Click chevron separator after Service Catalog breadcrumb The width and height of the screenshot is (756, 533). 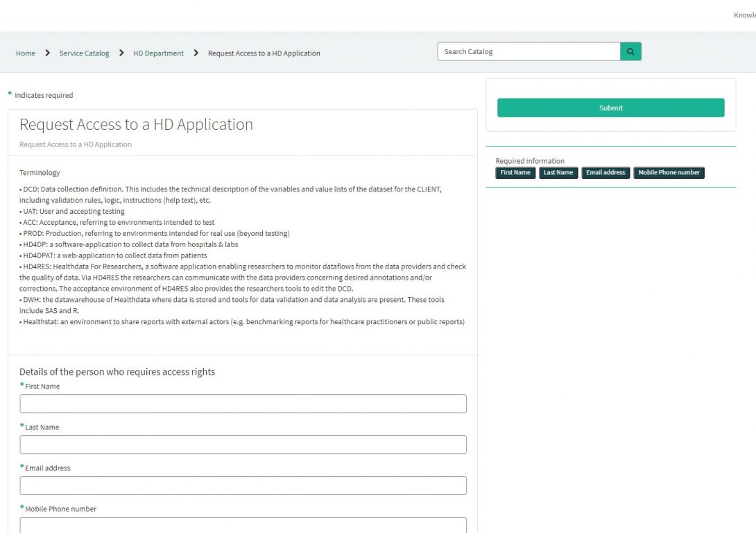point(121,53)
